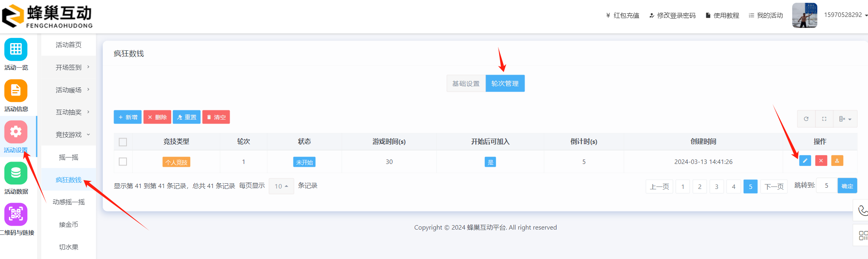Click the blue edit pencil icon in row 1
Screen dimensions: 868x259
point(805,161)
